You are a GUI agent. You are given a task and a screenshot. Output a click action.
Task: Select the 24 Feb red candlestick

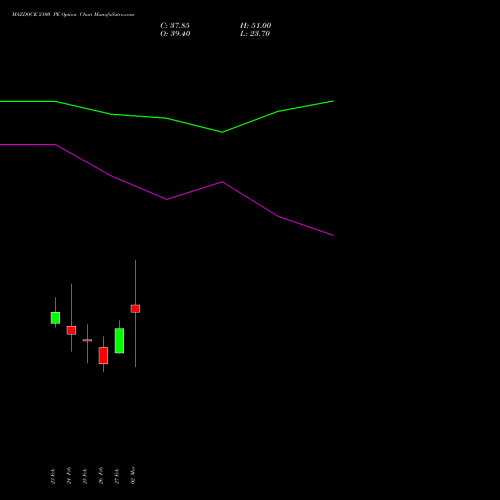point(71,330)
